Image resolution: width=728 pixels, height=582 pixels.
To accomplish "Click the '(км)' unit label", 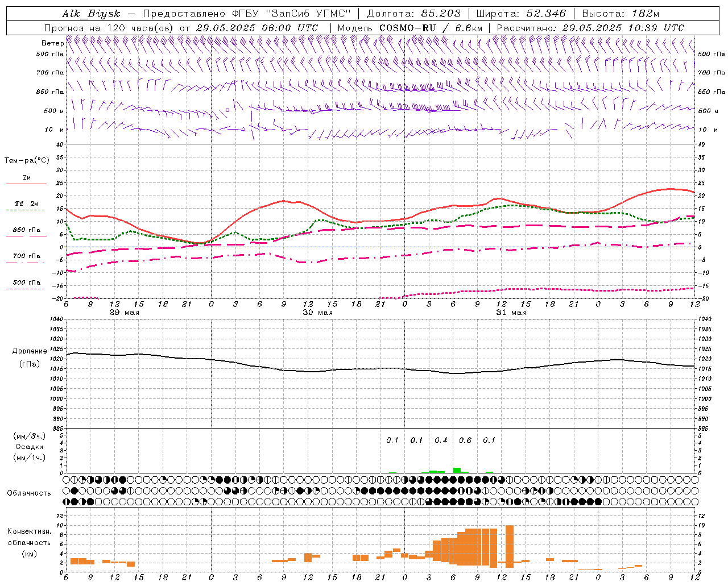I will click(29, 554).
